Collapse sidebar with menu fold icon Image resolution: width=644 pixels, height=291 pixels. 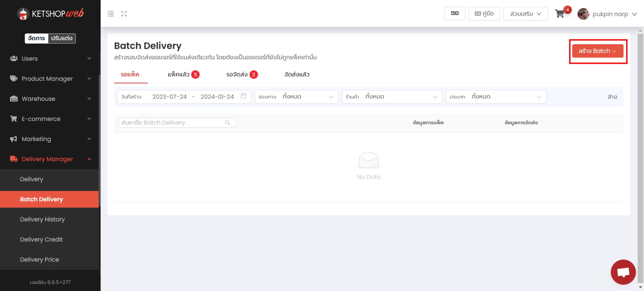pyautogui.click(x=111, y=14)
